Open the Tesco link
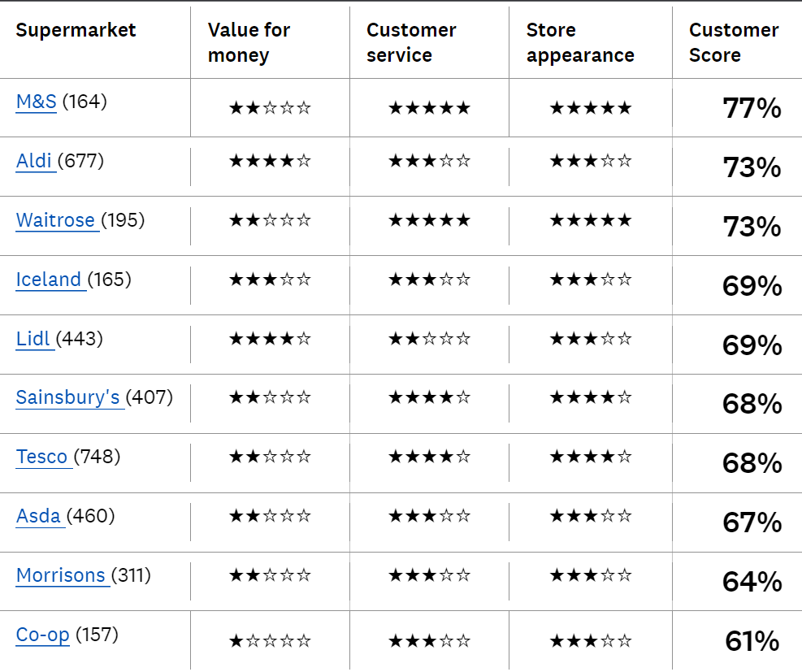The width and height of the screenshot is (802, 672). click(42, 457)
